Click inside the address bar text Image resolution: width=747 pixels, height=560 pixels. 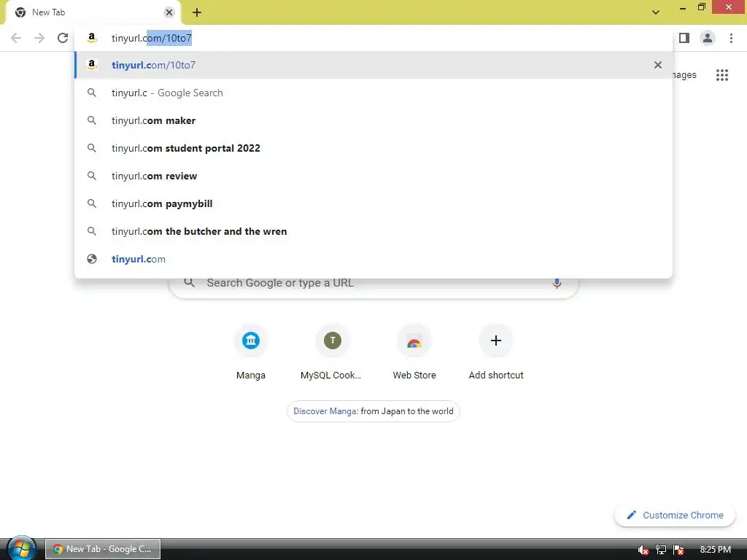[x=152, y=38]
